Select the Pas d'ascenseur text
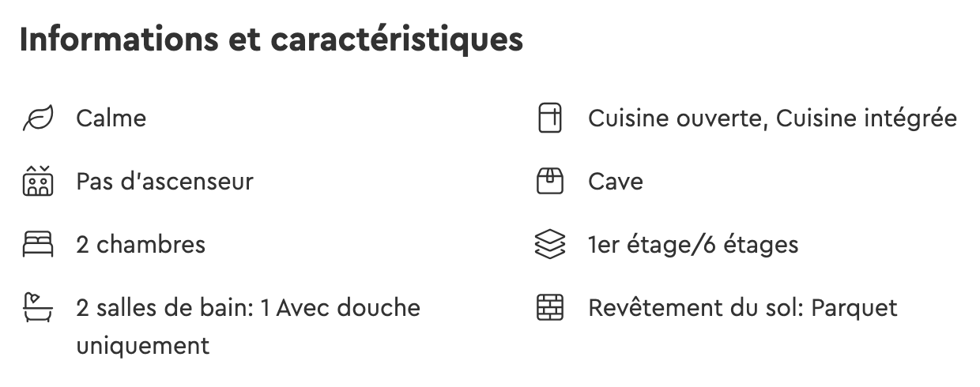The image size is (980, 387). pyautogui.click(x=164, y=182)
